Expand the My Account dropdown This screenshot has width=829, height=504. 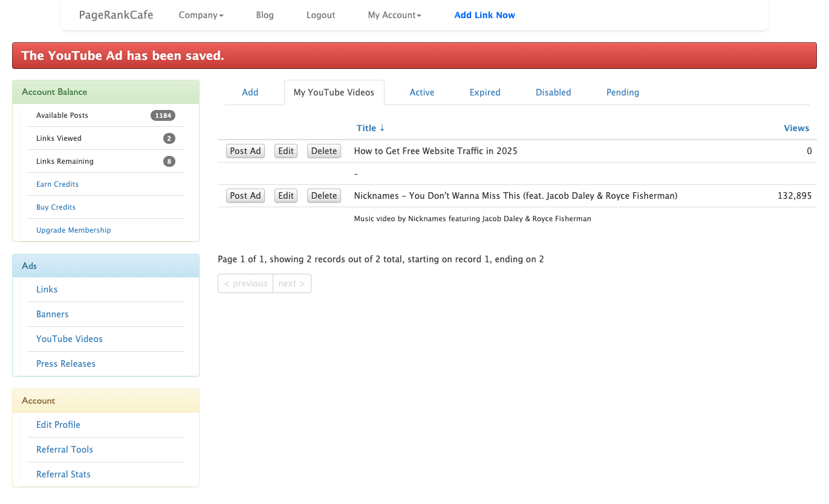(x=394, y=15)
